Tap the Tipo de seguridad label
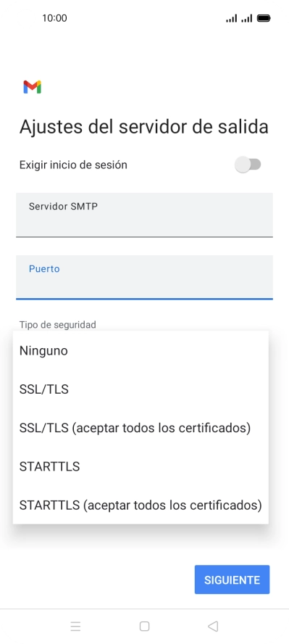 58,324
